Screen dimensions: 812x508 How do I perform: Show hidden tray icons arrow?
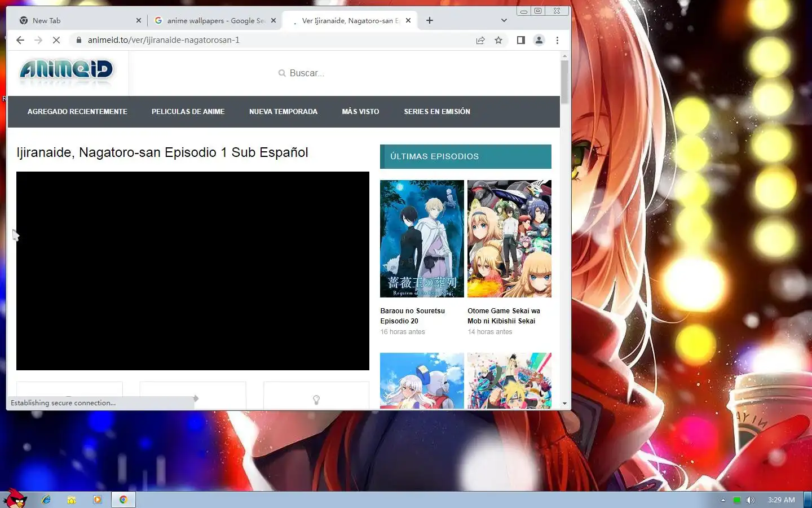[x=723, y=500]
